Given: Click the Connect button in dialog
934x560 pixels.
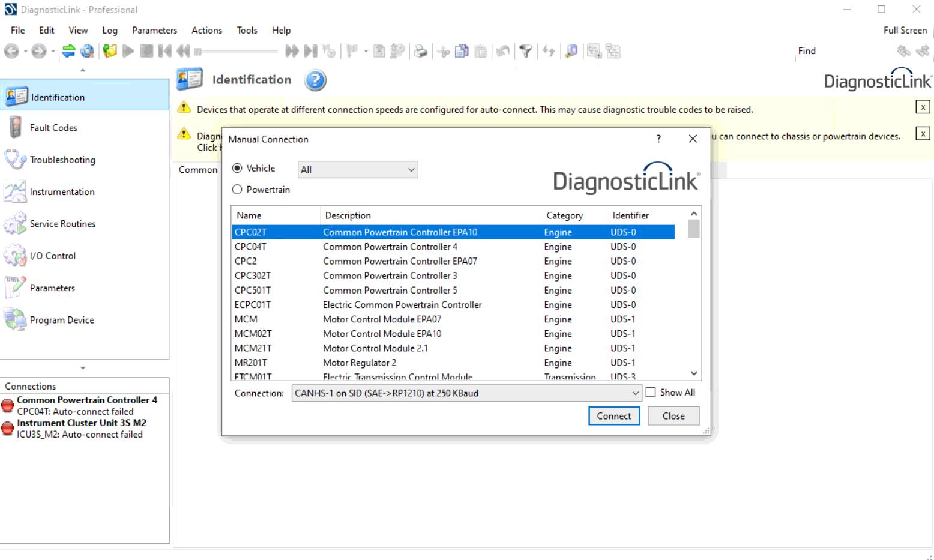Looking at the screenshot, I should (x=613, y=416).
